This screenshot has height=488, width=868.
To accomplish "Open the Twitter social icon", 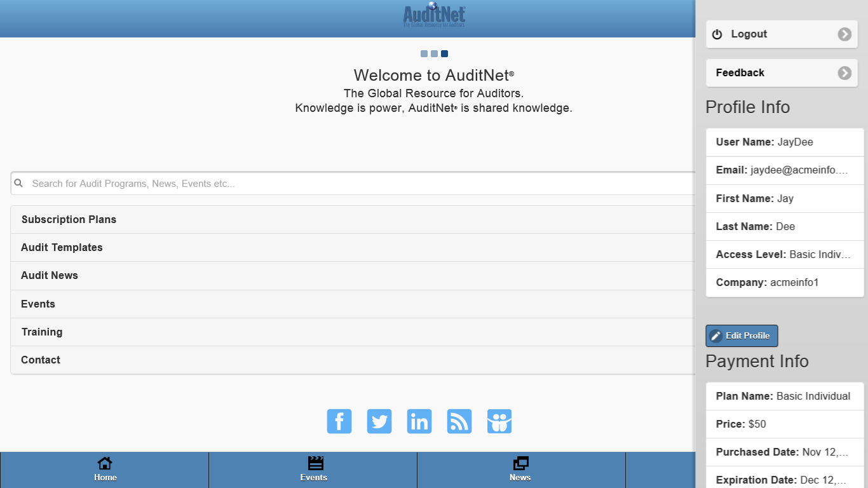I will pos(379,421).
